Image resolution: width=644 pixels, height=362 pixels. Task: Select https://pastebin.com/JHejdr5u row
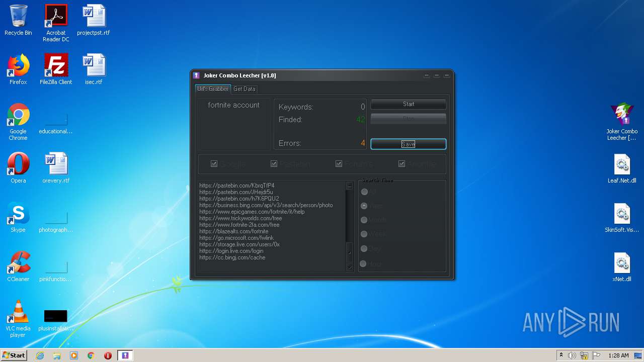pyautogui.click(x=236, y=192)
